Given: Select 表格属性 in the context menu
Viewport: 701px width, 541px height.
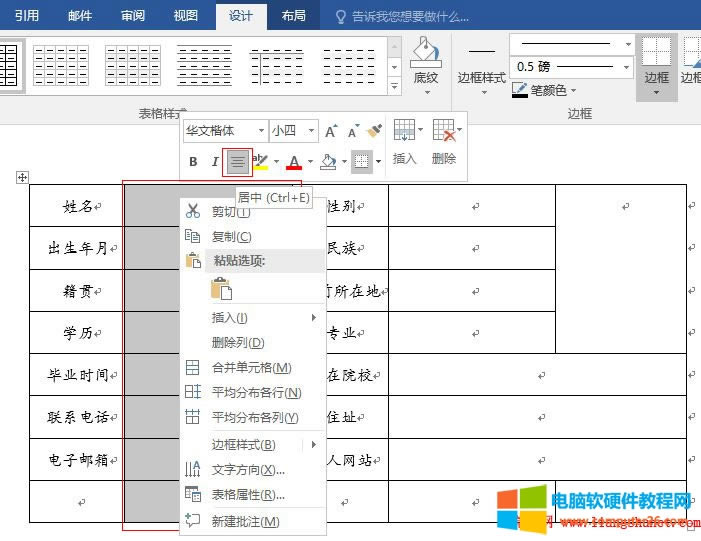Looking at the screenshot, I should pos(248,495).
